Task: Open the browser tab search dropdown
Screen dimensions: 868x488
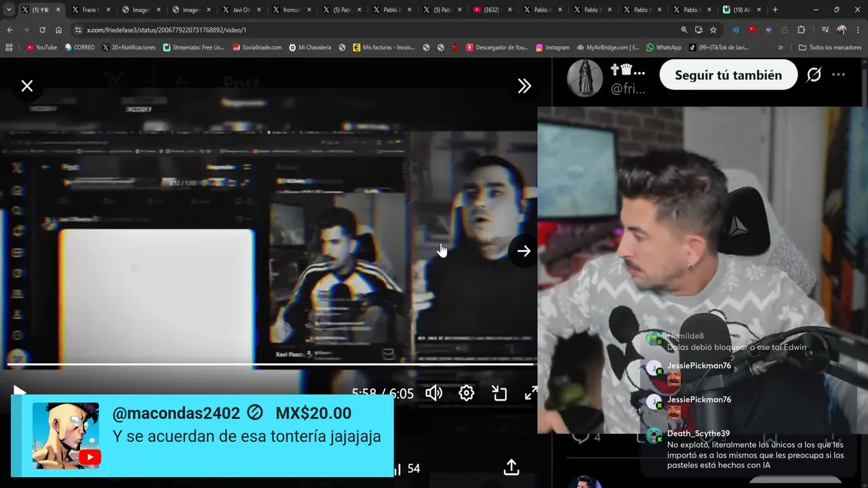Action: pos(9,9)
